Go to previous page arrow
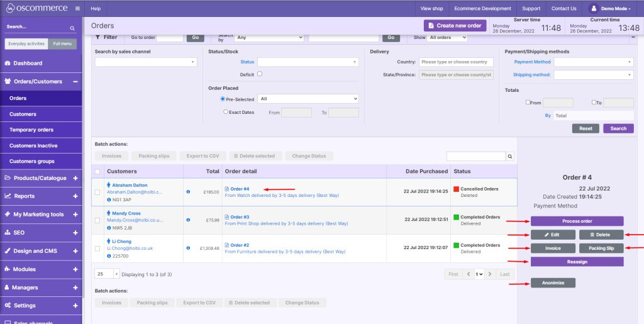This screenshot has width=644, height=324. pyautogui.click(x=468, y=274)
